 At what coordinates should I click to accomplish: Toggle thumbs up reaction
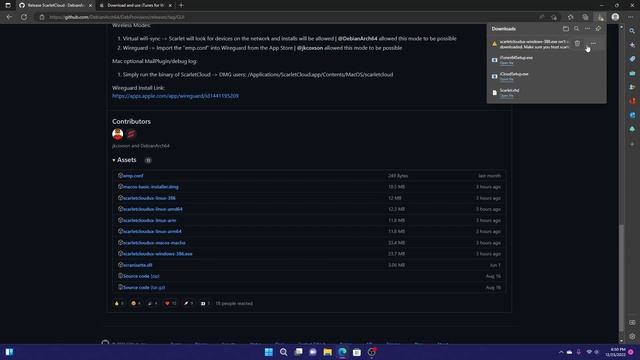[x=119, y=303]
